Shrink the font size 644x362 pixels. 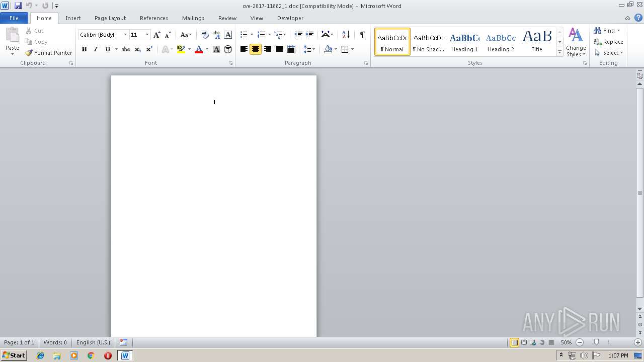(x=168, y=35)
